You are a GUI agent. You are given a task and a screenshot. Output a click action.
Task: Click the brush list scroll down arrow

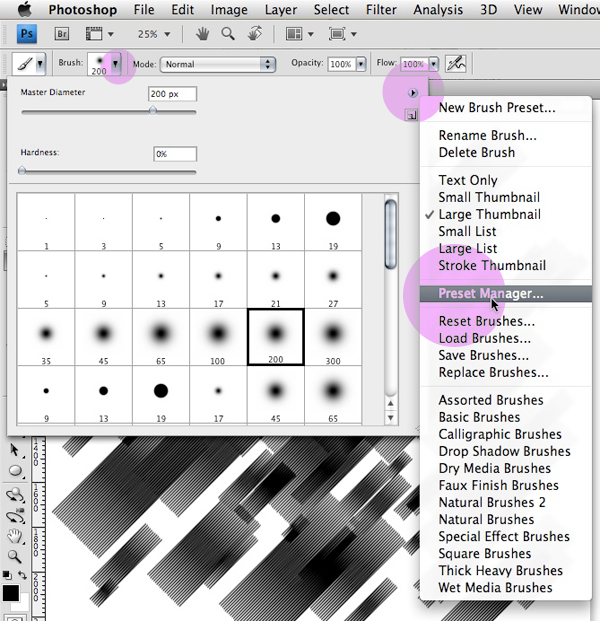[391, 418]
